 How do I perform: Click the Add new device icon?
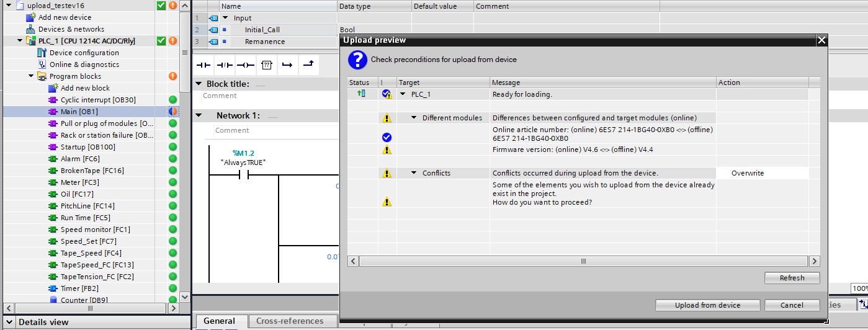pos(30,17)
